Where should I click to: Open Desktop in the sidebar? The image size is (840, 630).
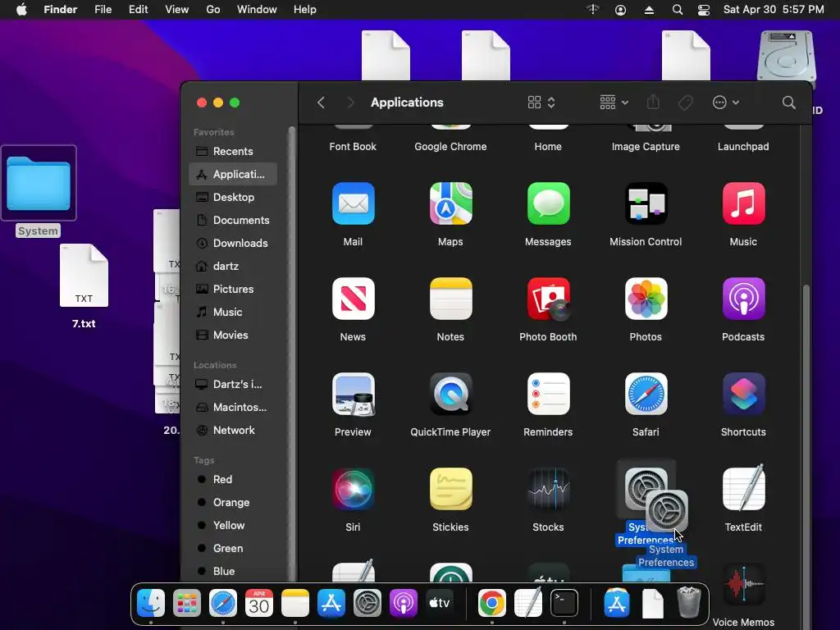pyautogui.click(x=233, y=197)
